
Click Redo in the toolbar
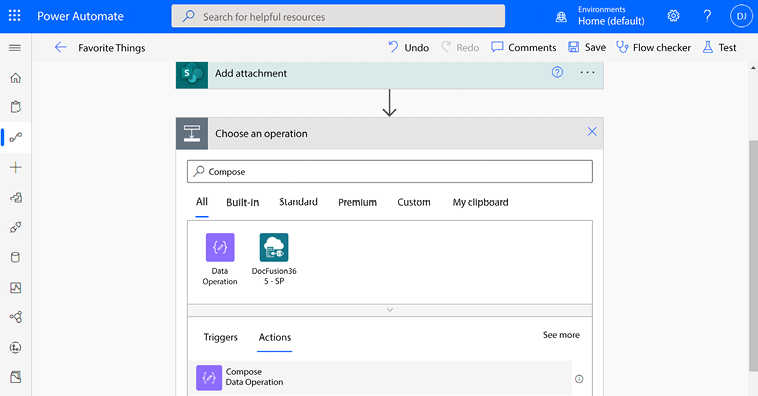pos(460,47)
